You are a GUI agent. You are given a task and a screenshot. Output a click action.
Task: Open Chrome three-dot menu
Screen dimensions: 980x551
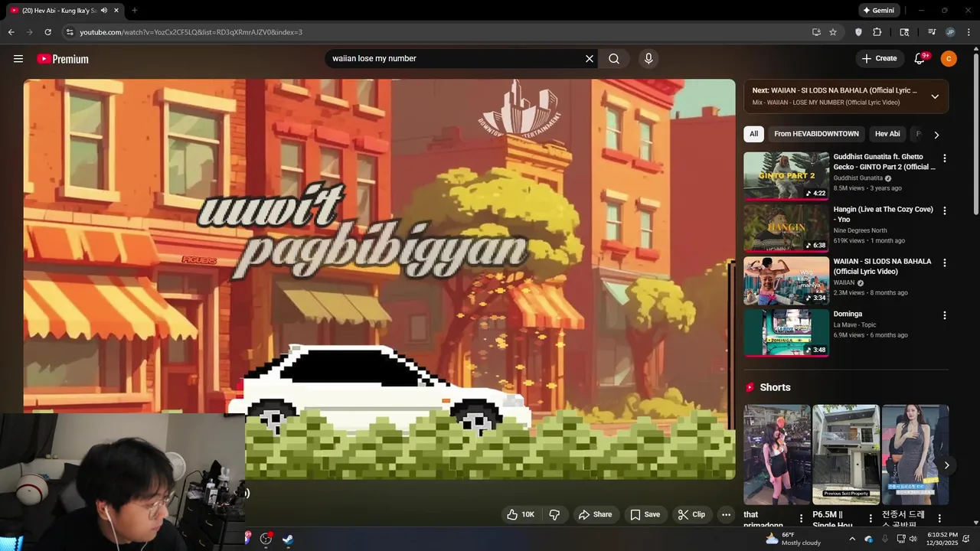pyautogui.click(x=969, y=32)
